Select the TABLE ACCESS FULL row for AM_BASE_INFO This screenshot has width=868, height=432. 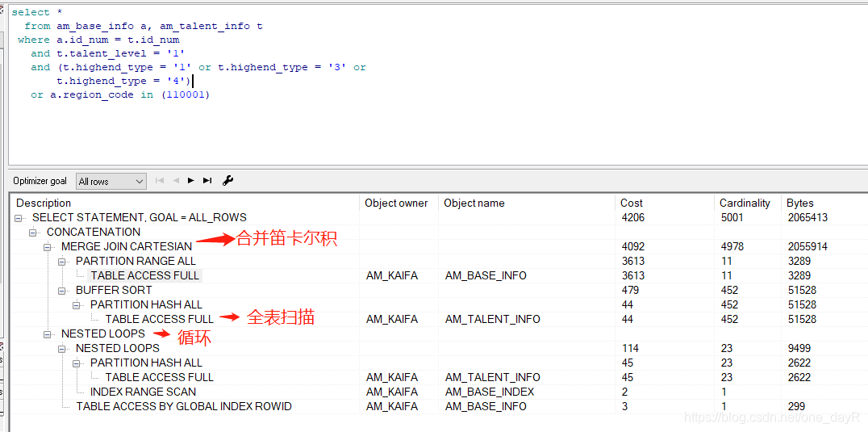click(x=145, y=275)
